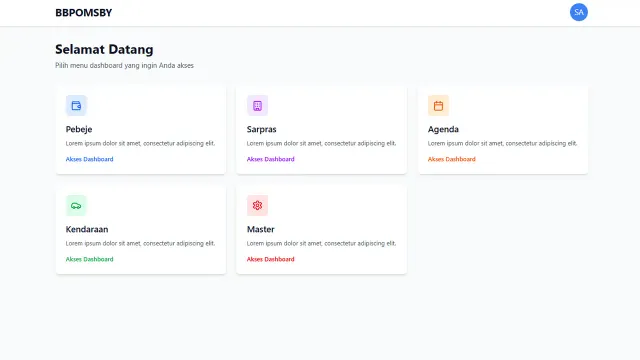Click the Lorem ipsum description on Sarpras card
The width and height of the screenshot is (640, 360).
click(x=321, y=143)
